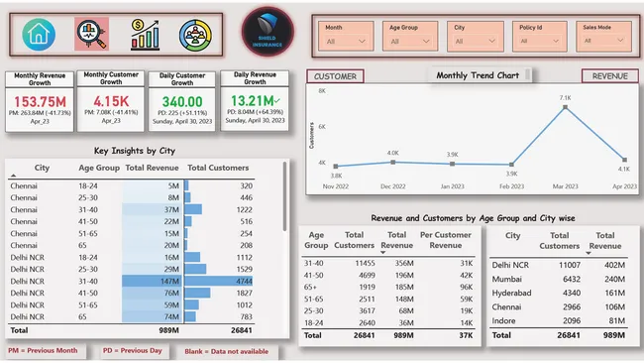Image resolution: width=644 pixels, height=363 pixels.
Task: Select Delhi NCR 25-30 customers 1529
Action: coord(244,269)
